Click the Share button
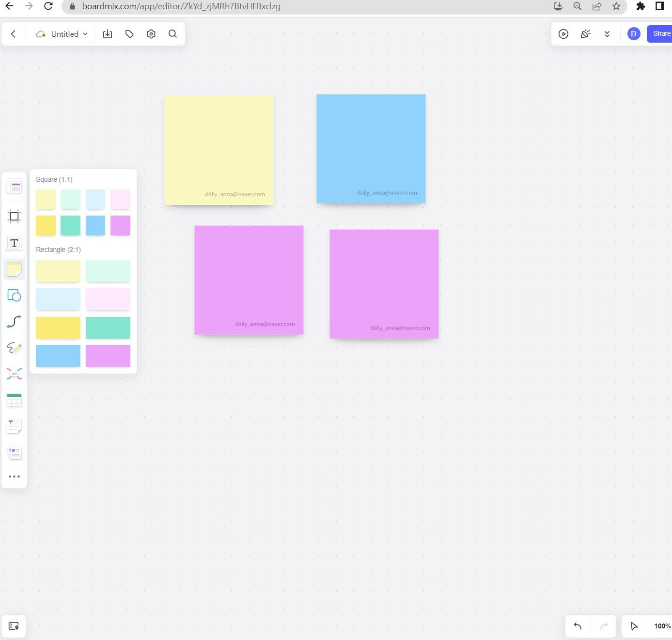This screenshot has height=640, width=672. click(x=660, y=34)
